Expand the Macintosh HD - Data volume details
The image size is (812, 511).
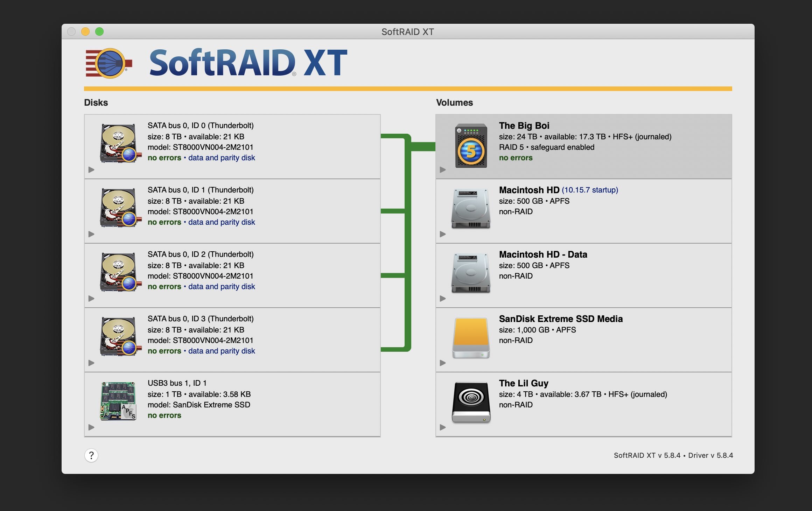pyautogui.click(x=443, y=299)
